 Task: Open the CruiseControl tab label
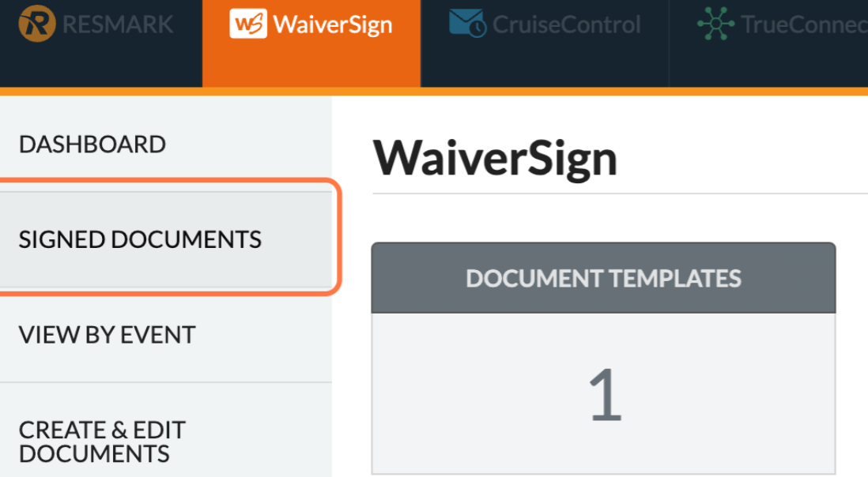click(565, 24)
